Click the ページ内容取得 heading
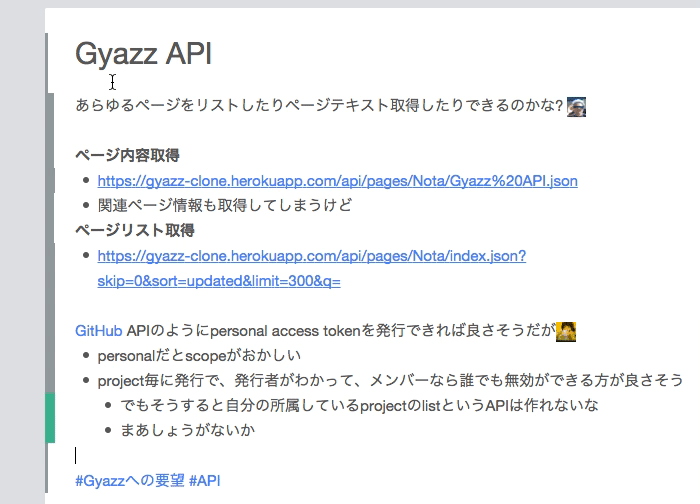This screenshot has height=504, width=700. 127,155
